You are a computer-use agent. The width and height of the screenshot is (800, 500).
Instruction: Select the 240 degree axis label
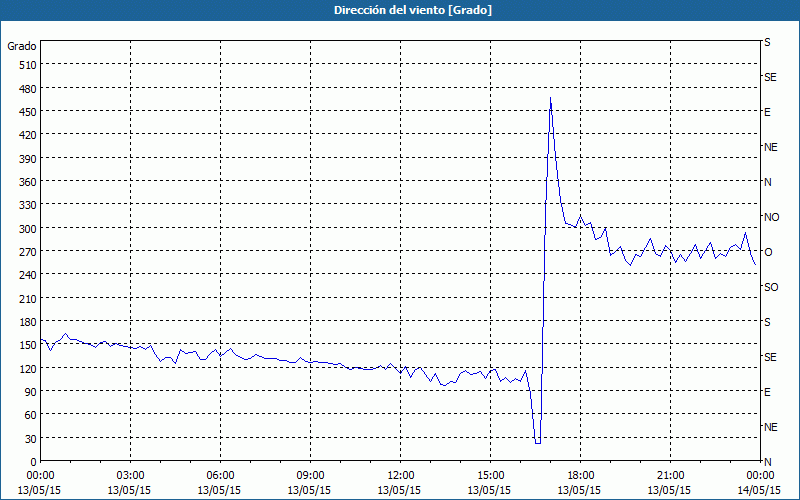pyautogui.click(x=28, y=276)
